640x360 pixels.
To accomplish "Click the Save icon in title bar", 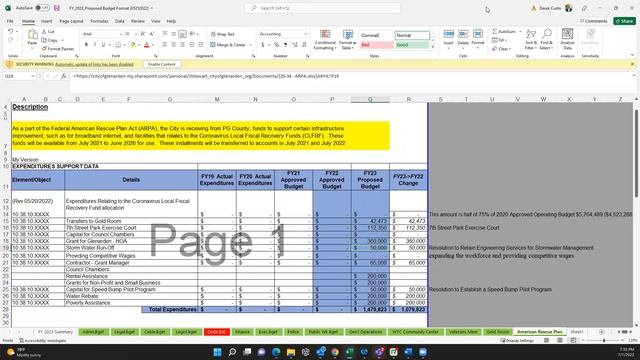I will point(57,8).
